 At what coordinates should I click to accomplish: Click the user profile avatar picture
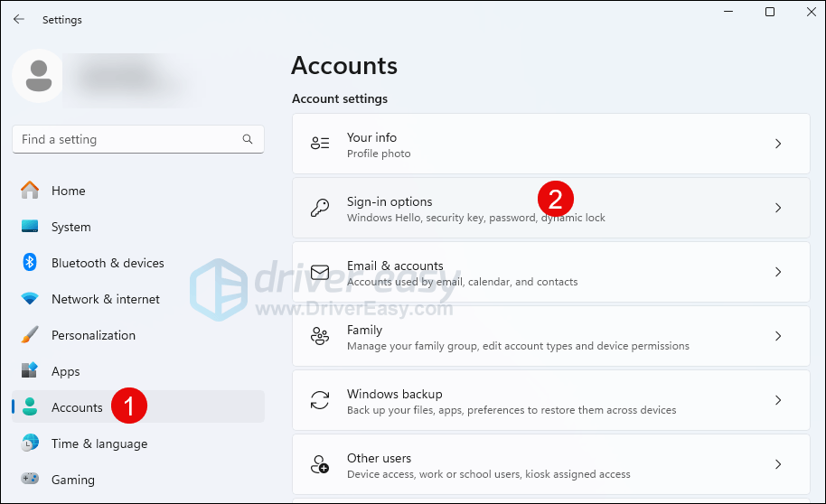click(38, 76)
